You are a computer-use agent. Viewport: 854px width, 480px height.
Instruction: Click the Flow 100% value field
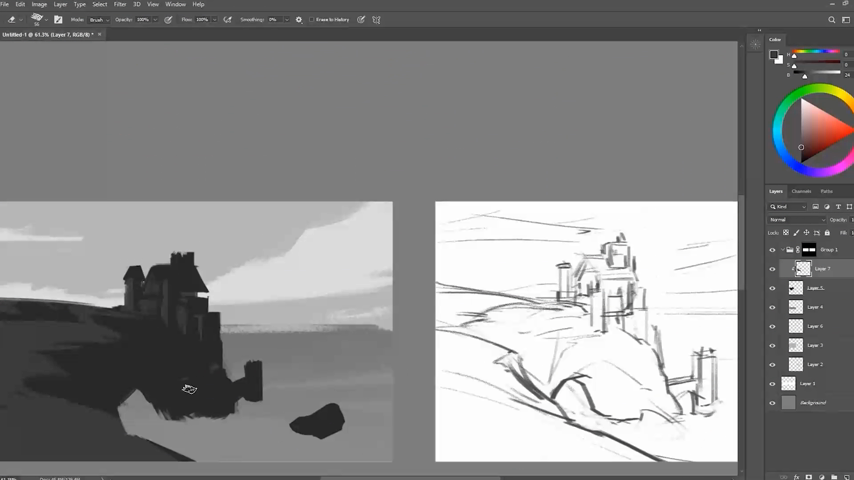[x=203, y=20]
